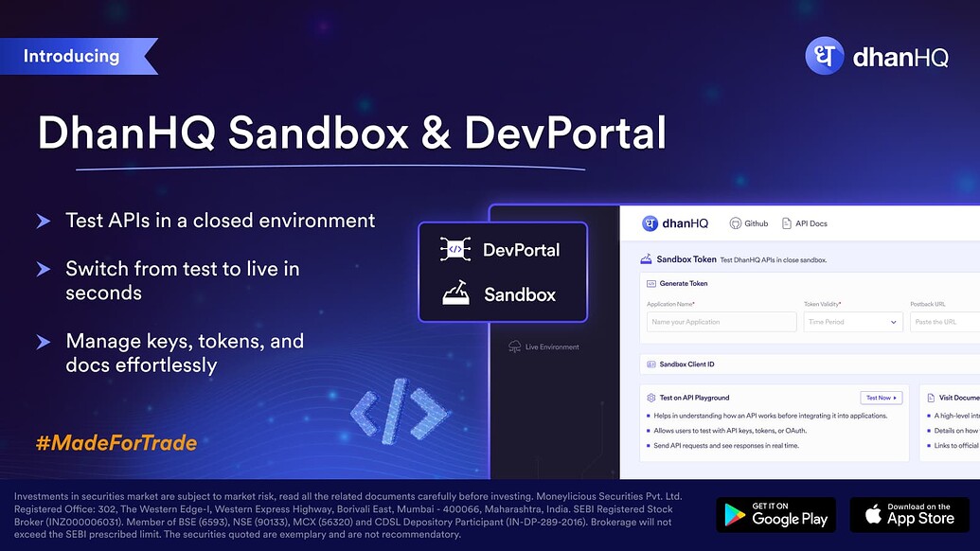Expand the arrow next to Test Now
The image size is (980, 551).
click(x=896, y=398)
